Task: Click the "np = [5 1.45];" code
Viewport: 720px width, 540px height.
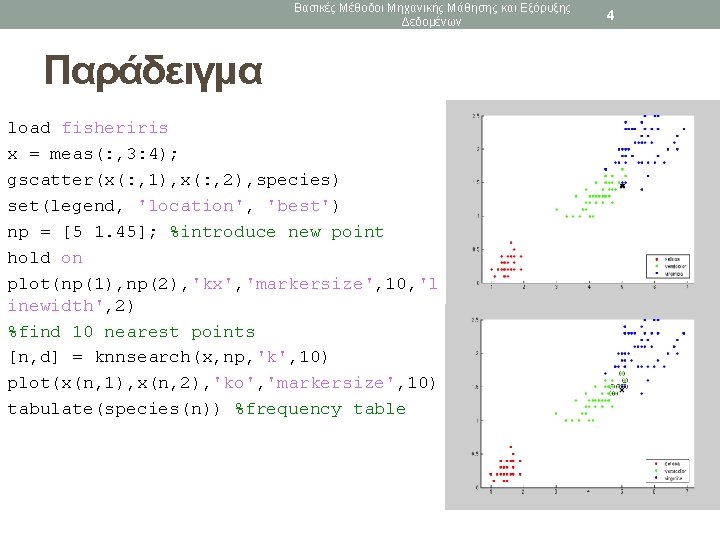Action: [82, 232]
